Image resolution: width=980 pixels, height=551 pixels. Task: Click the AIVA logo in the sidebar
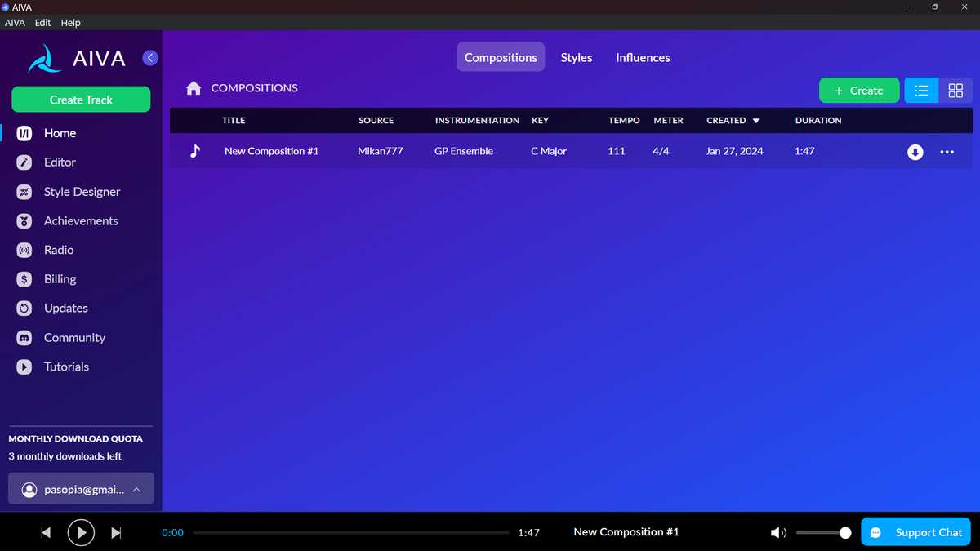pyautogui.click(x=77, y=59)
